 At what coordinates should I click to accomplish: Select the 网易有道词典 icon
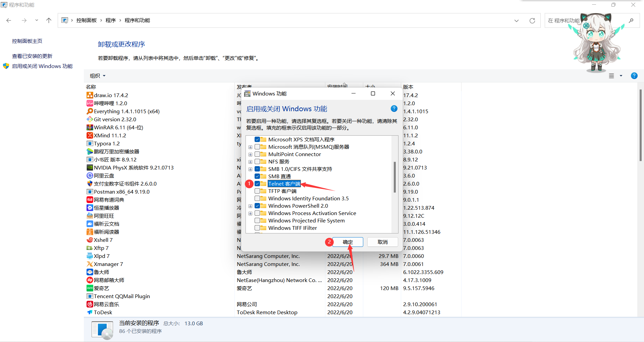(90, 200)
